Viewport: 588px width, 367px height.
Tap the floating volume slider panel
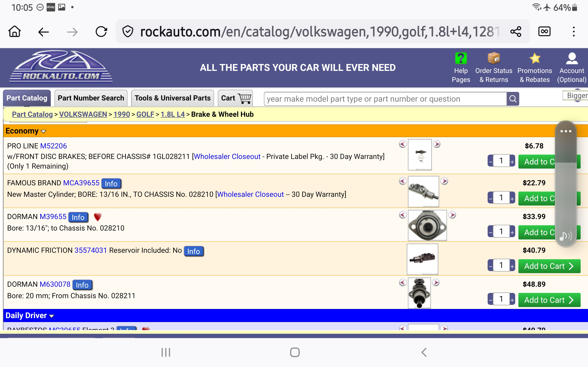tap(566, 184)
